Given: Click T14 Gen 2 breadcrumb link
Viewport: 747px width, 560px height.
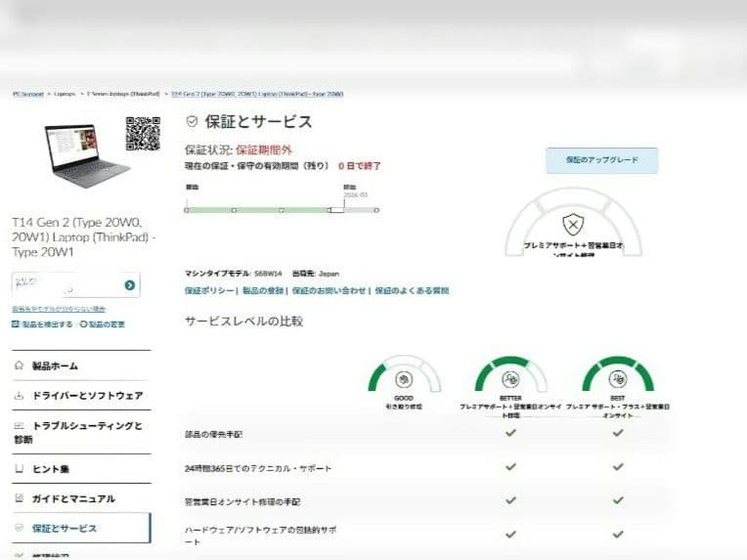Looking at the screenshot, I should tap(257, 94).
